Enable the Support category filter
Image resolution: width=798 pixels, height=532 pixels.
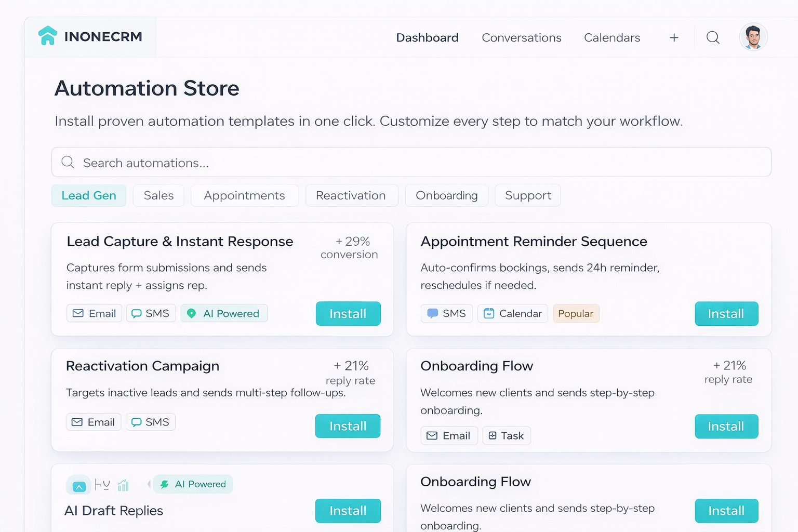[528, 195]
